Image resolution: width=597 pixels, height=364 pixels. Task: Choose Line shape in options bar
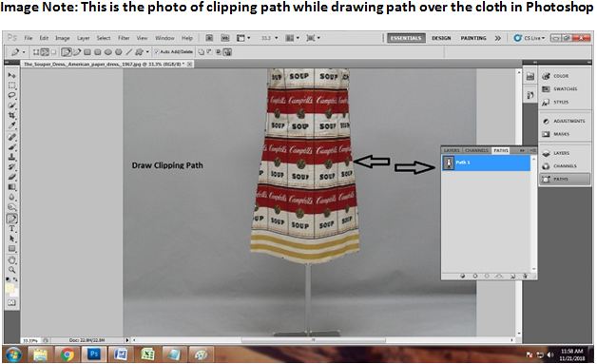click(x=129, y=52)
